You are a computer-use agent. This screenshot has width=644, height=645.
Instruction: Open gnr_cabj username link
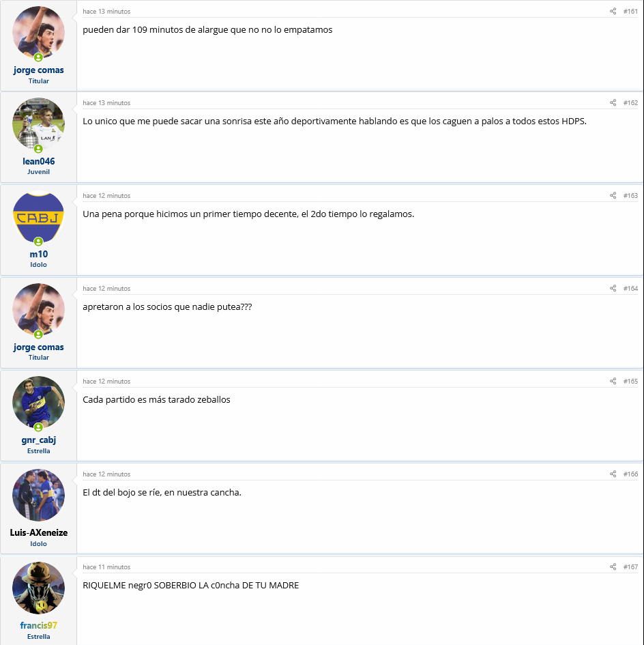coord(39,440)
